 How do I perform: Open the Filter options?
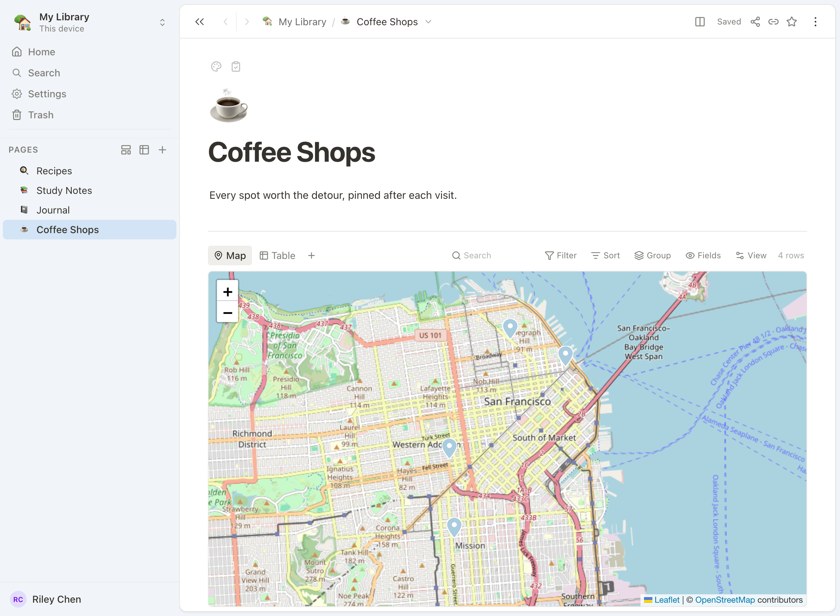561,255
